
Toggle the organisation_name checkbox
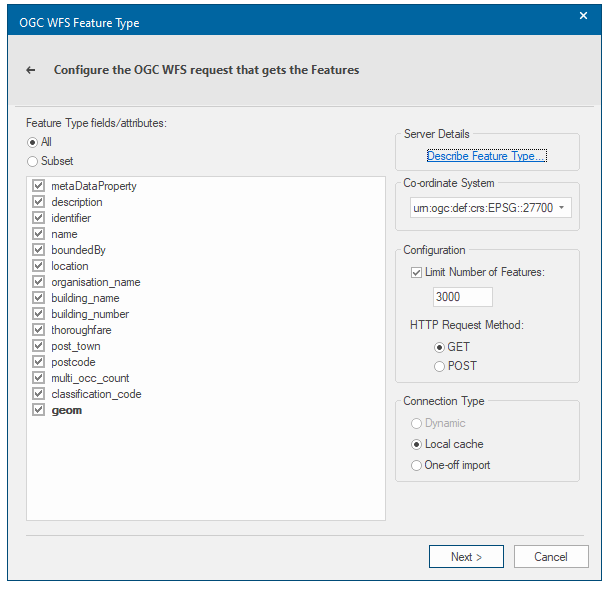(39, 282)
